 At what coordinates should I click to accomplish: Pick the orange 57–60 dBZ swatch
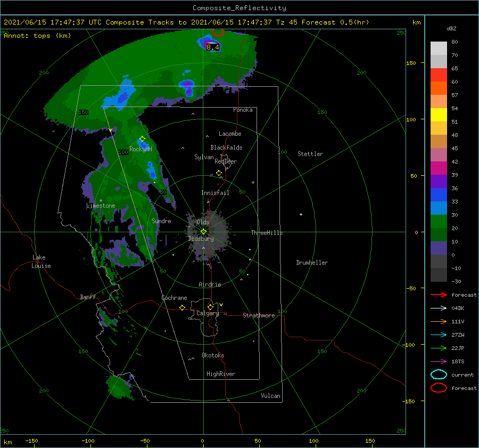click(439, 88)
